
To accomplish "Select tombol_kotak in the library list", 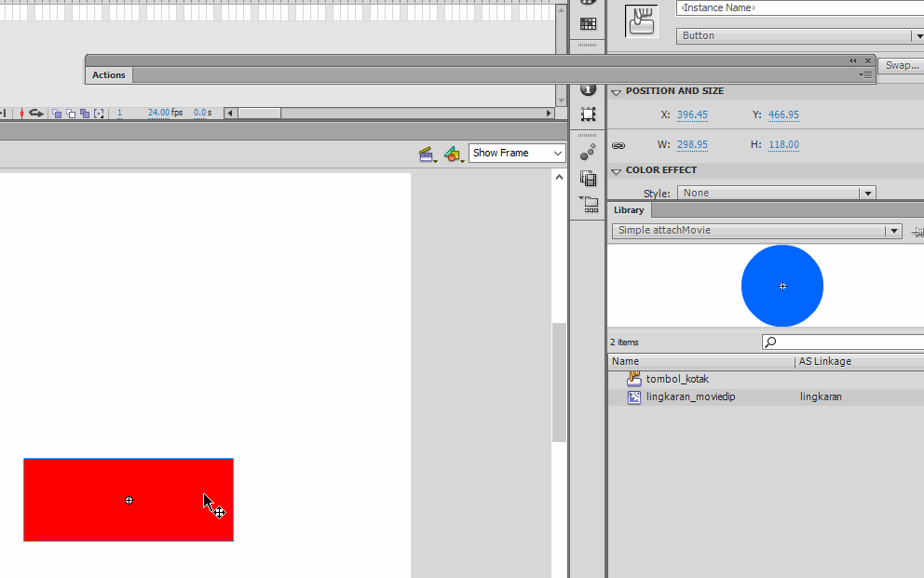I will tap(677, 379).
